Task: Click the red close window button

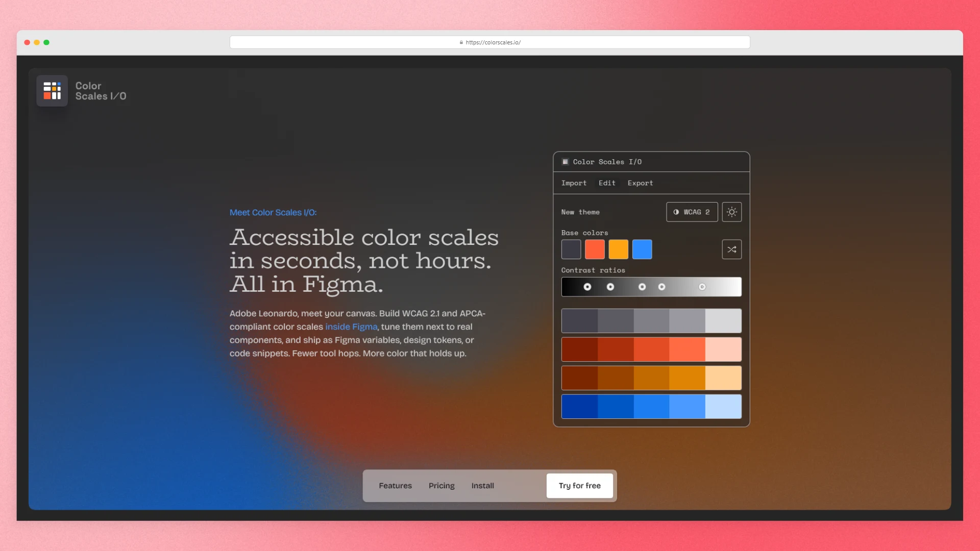Action: (27, 42)
